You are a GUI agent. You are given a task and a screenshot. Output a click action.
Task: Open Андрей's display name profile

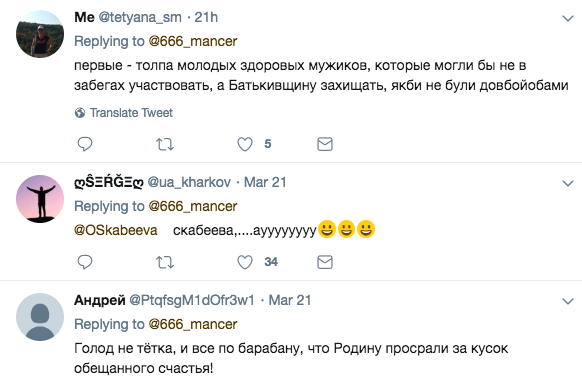click(x=100, y=300)
